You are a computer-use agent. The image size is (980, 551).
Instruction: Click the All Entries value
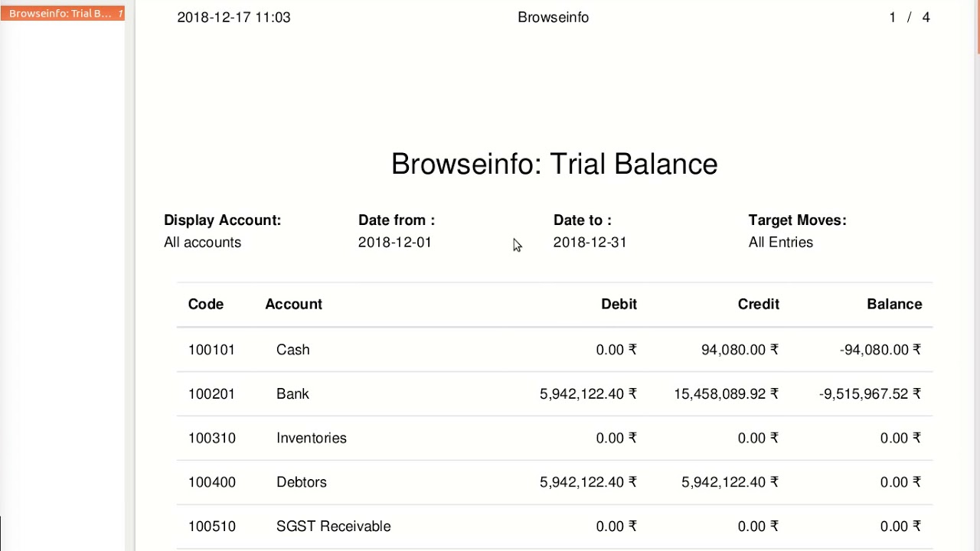click(781, 242)
